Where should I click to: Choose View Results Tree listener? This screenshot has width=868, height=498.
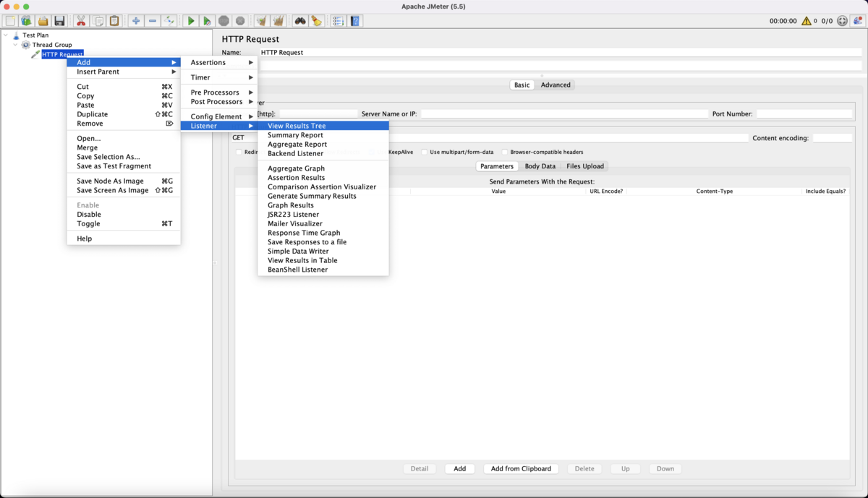point(323,126)
